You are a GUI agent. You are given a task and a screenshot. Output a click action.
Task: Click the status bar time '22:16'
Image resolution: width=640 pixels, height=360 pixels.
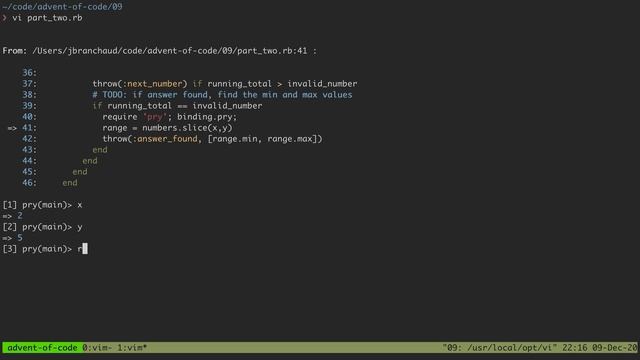(575, 348)
